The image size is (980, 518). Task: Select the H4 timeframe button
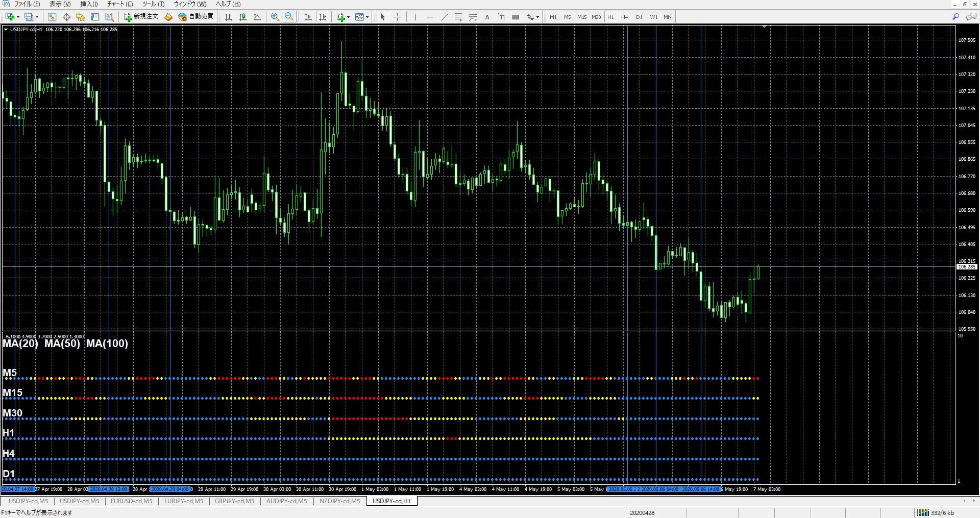tap(625, 17)
